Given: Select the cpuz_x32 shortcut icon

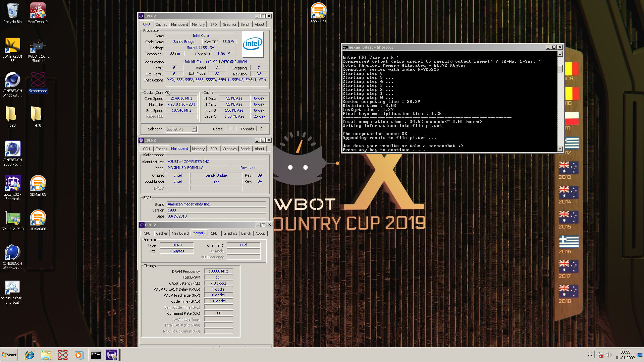Looking at the screenshot, I should [x=12, y=188].
